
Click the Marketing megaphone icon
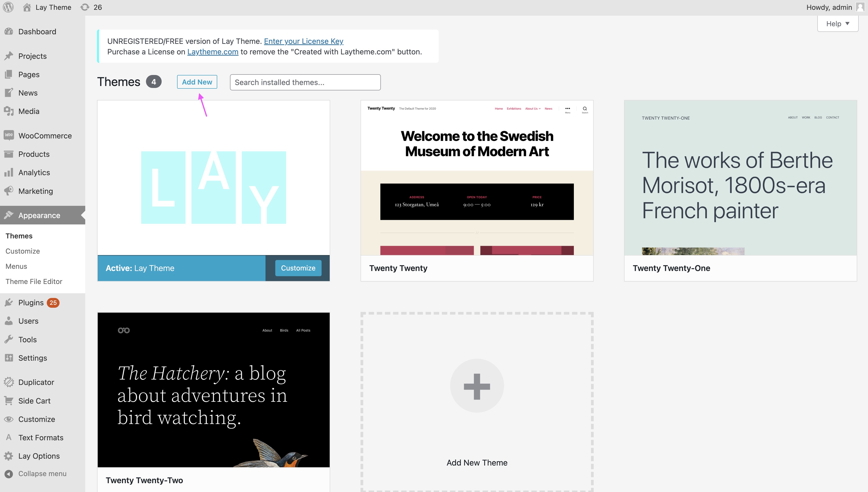coord(9,191)
